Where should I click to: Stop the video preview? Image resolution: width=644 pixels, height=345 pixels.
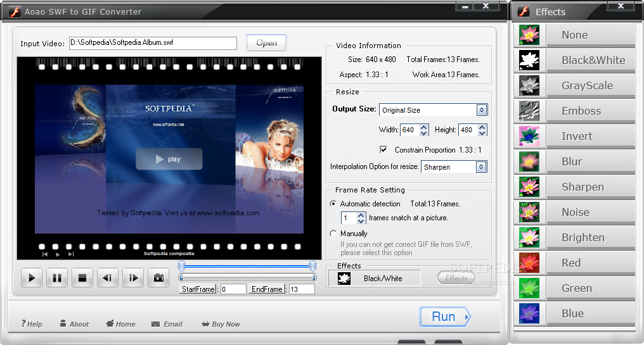click(x=82, y=278)
